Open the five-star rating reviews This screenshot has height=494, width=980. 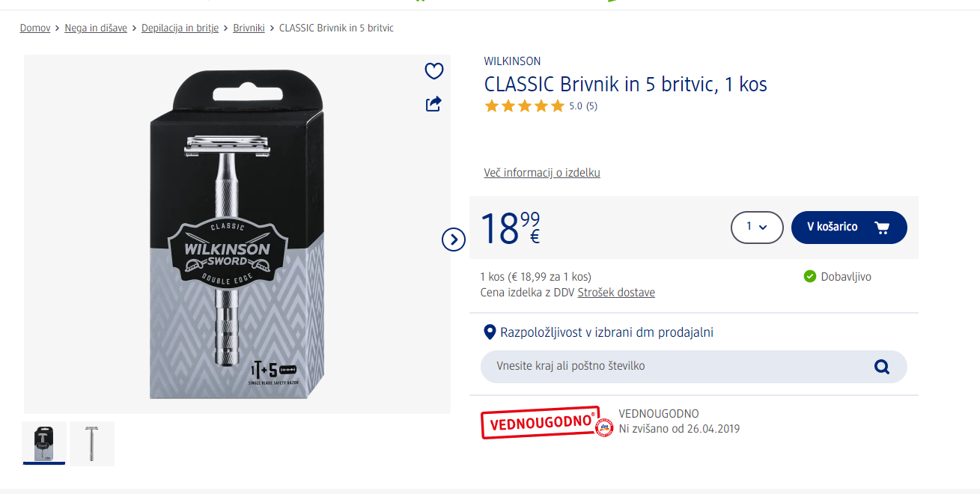pos(541,106)
